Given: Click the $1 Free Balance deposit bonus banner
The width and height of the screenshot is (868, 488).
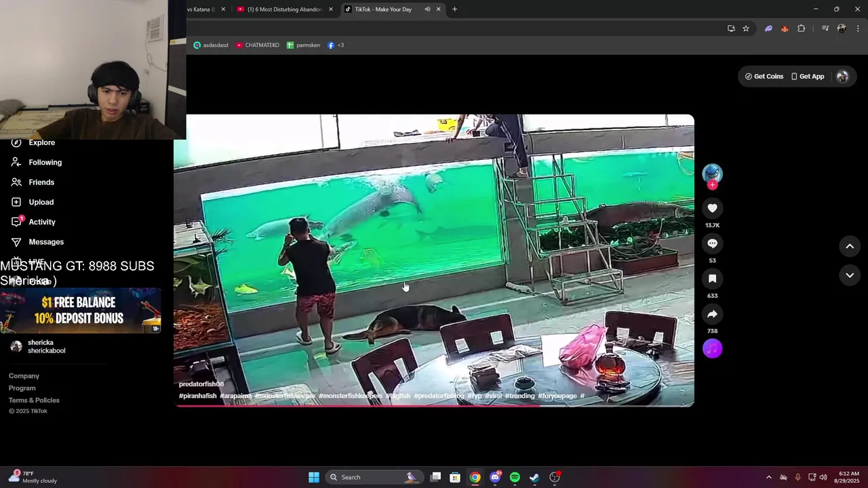Looking at the screenshot, I should click(x=81, y=310).
